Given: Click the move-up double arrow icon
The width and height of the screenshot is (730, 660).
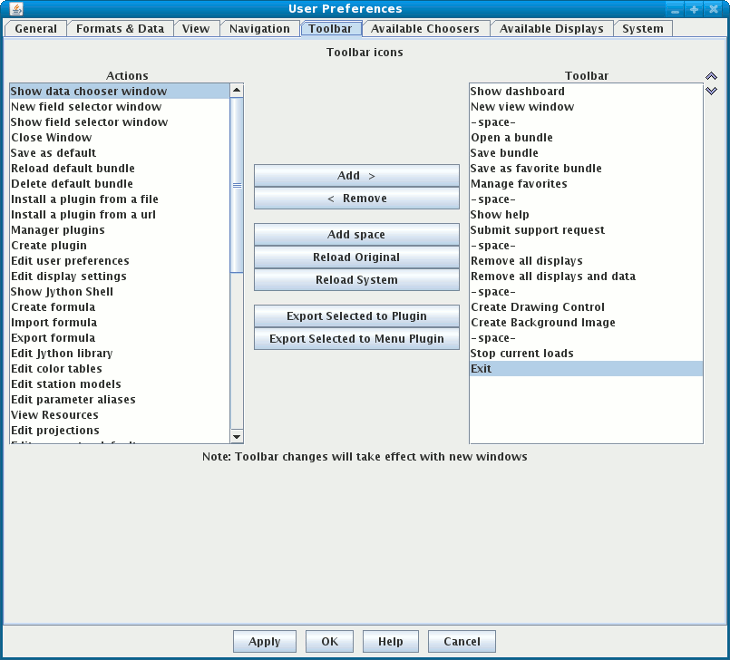Looking at the screenshot, I should [711, 76].
